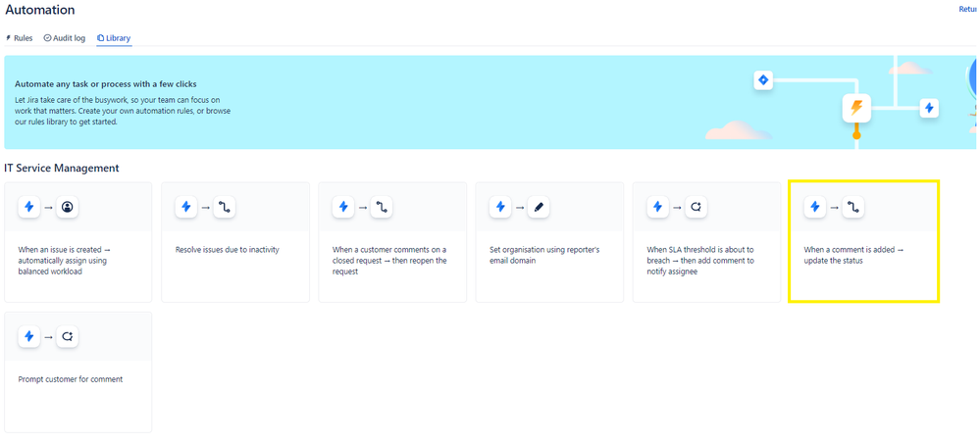This screenshot has height=444, width=980.
Task: Click the Return link at top right
Action: click(969, 10)
